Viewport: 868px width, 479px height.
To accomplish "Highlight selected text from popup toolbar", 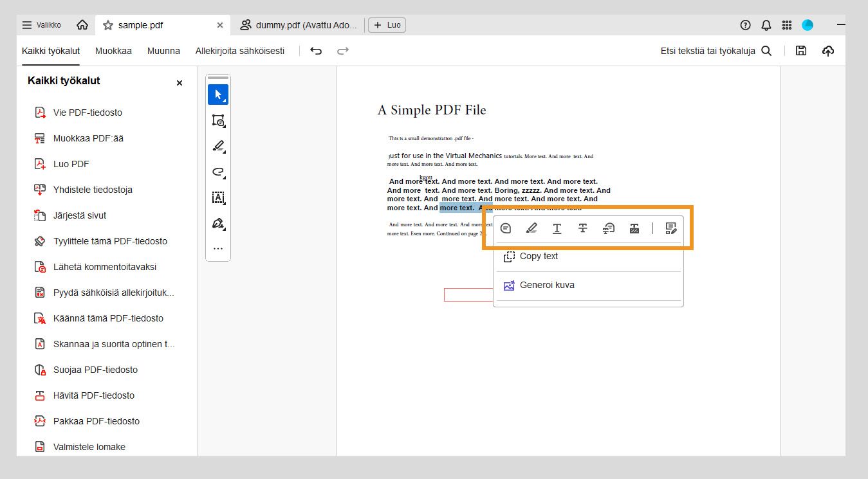I will (531, 228).
